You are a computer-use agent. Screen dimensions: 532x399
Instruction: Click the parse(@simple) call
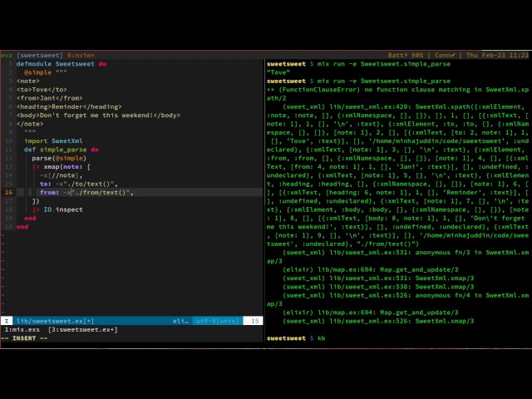click(59, 158)
